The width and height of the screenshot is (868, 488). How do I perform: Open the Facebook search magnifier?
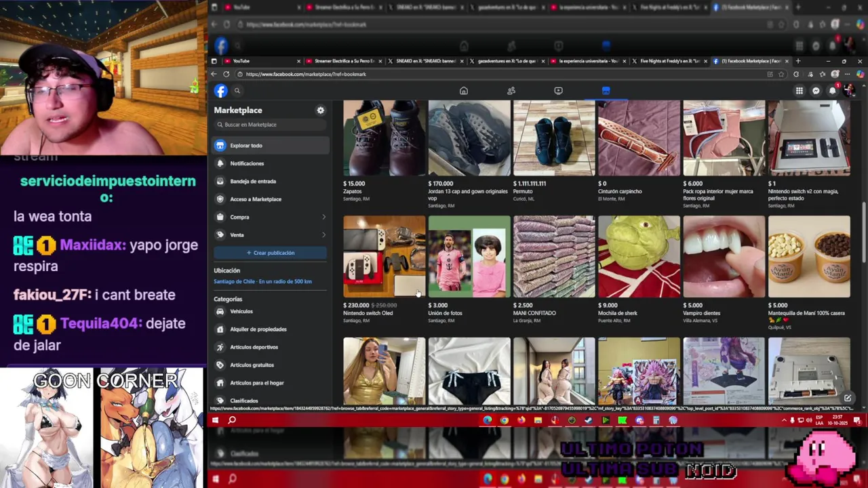point(237,91)
